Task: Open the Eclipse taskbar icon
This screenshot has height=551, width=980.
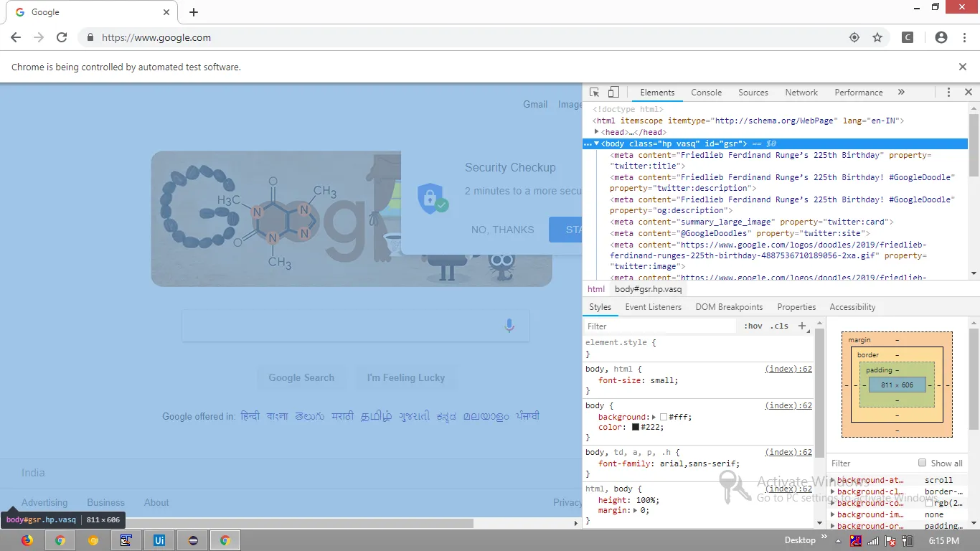Action: coord(192,540)
